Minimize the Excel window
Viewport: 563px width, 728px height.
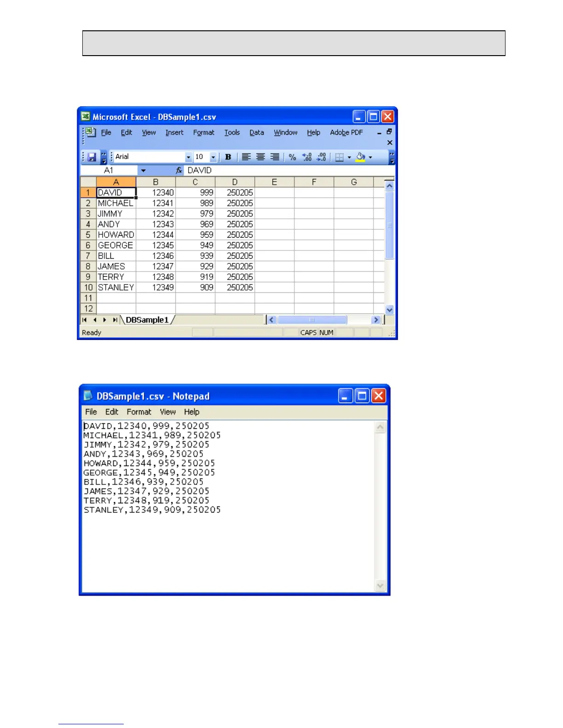point(359,117)
